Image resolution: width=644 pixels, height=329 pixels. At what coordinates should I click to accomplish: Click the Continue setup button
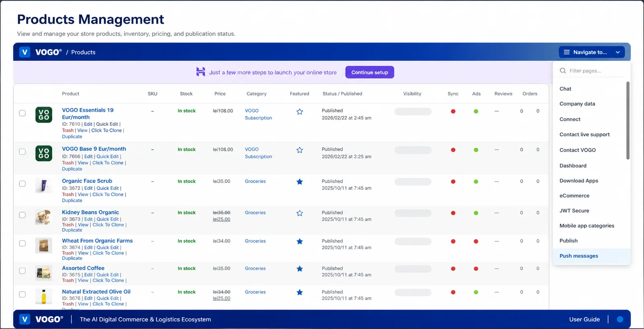(x=369, y=72)
